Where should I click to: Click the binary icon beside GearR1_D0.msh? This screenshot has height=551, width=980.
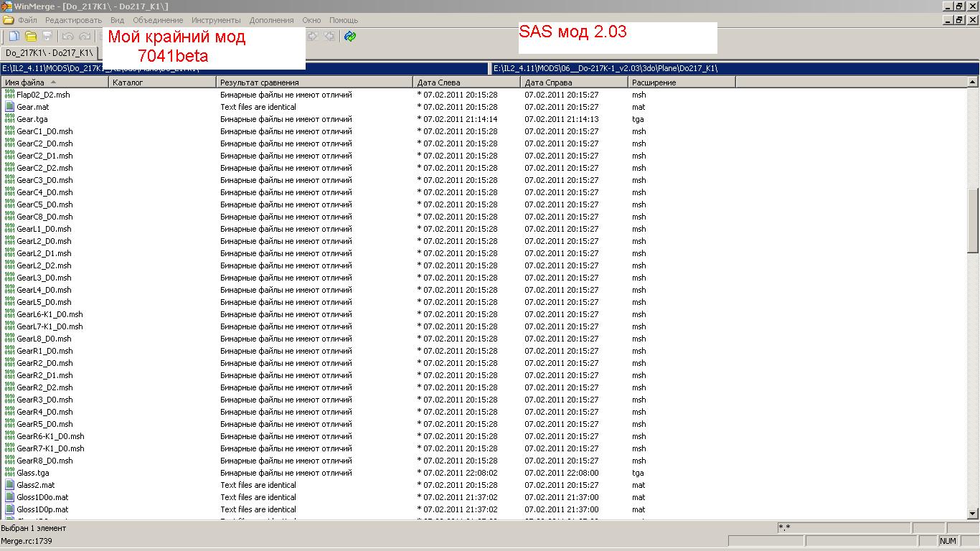(10, 351)
